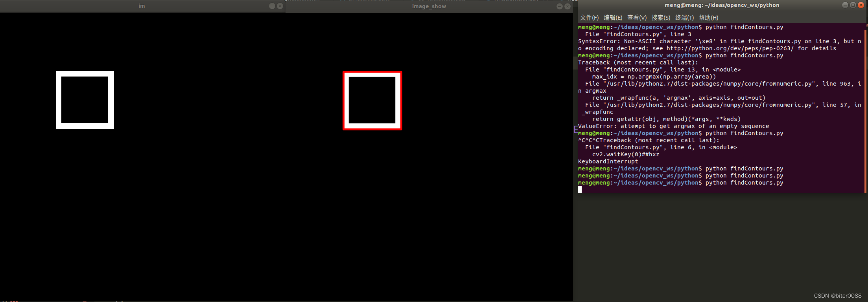Click 'max_idx = np.argmax(np.array(area))' line
The width and height of the screenshot is (868, 302).
[654, 77]
